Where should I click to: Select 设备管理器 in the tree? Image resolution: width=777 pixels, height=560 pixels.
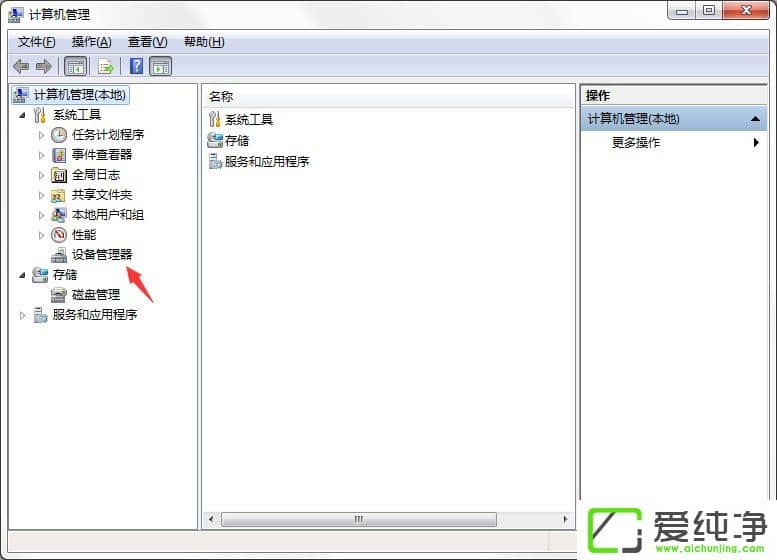click(x=102, y=255)
